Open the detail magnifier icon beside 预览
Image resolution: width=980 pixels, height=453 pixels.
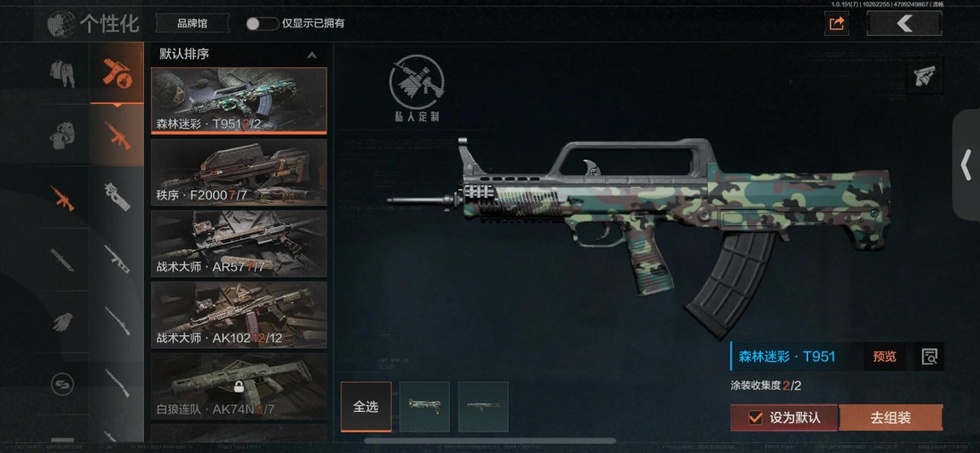click(930, 357)
